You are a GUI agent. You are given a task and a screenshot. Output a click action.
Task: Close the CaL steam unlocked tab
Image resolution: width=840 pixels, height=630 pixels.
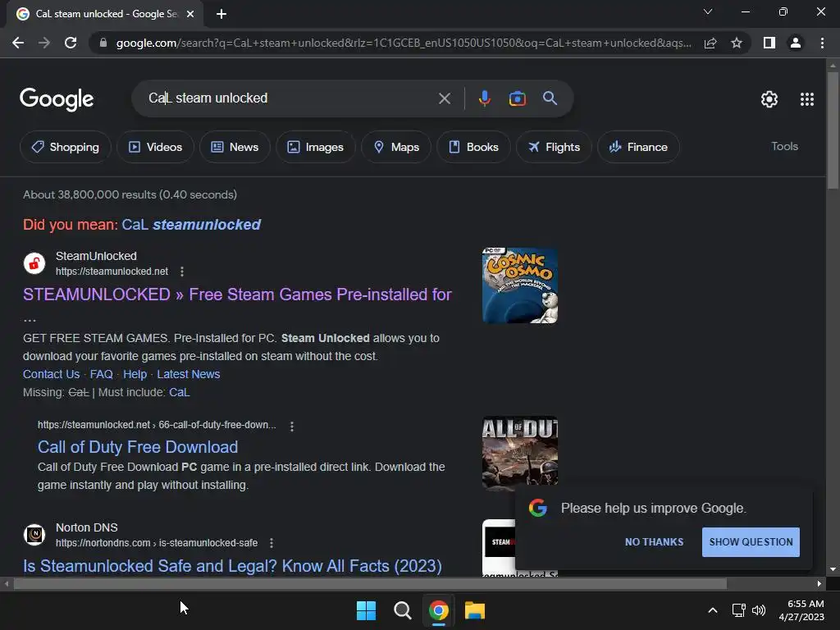190,14
